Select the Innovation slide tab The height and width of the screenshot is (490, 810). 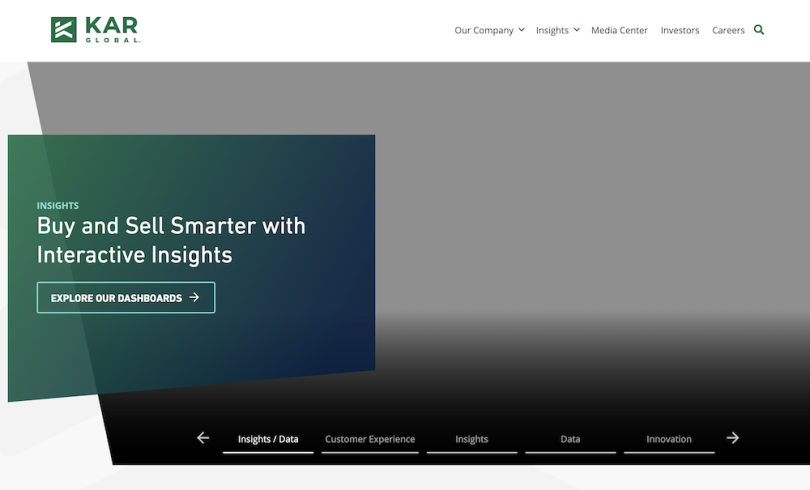[669, 439]
